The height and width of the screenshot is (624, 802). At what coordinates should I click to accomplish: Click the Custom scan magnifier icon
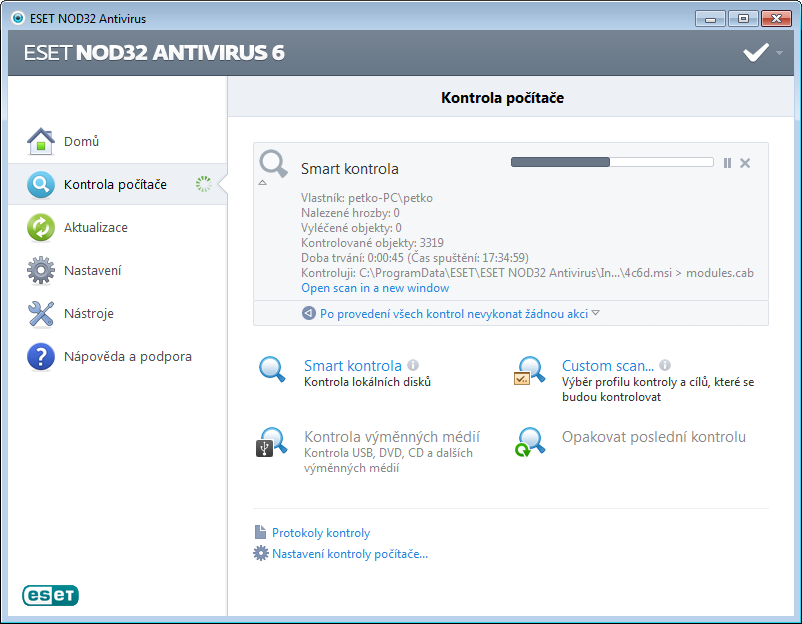pos(529,370)
